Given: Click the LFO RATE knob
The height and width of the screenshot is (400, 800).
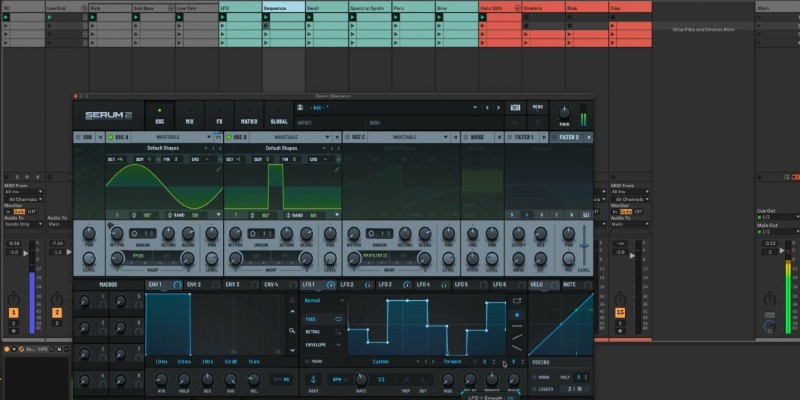Looking at the screenshot, I should click(x=361, y=379).
